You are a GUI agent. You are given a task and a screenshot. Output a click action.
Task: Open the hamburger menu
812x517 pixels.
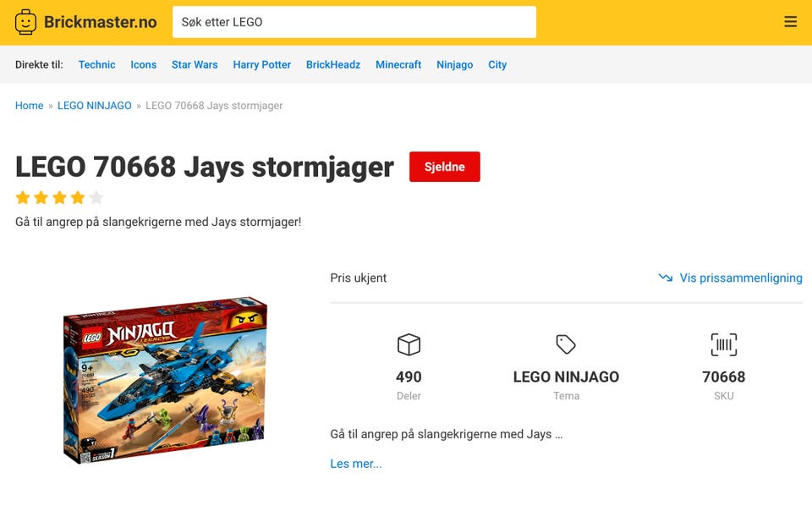790,22
